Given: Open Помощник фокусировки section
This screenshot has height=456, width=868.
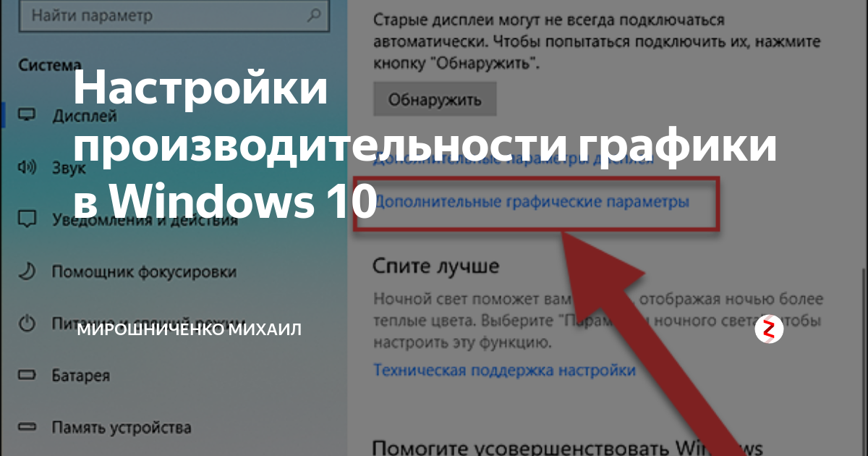Looking at the screenshot, I should (x=144, y=272).
